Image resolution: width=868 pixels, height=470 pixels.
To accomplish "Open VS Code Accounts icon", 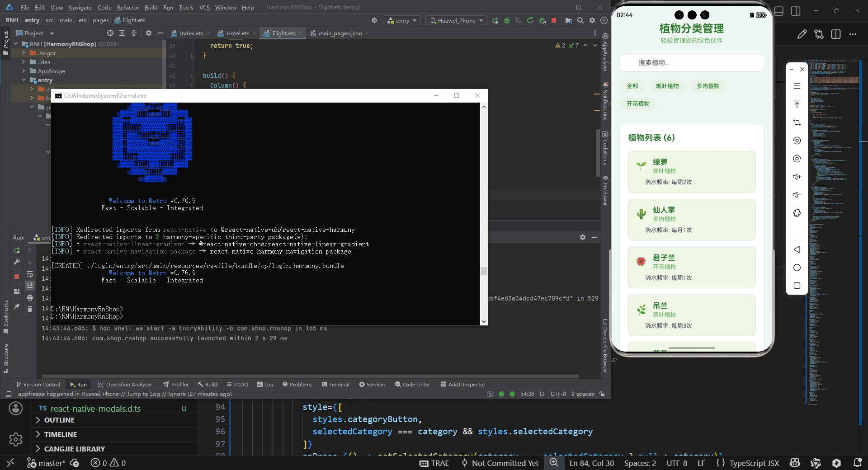I will [16, 409].
